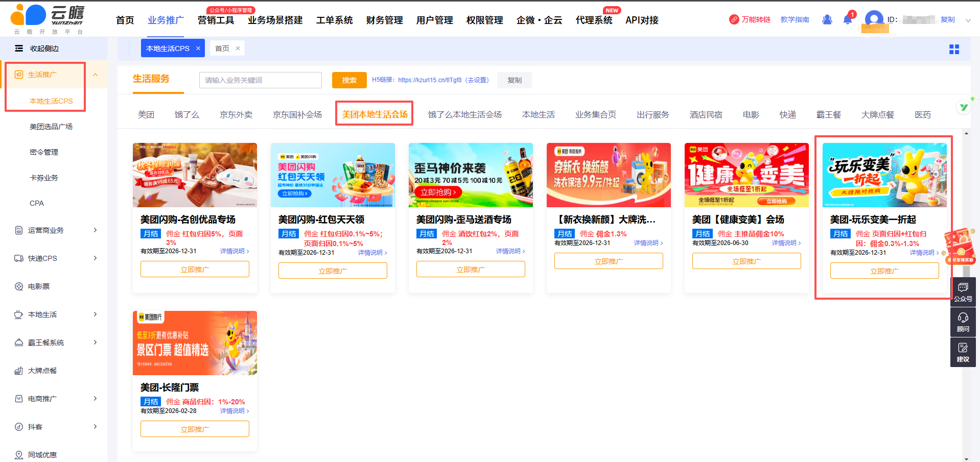Image resolution: width=980 pixels, height=462 pixels.
Task: Type in the business keyword search field
Action: 260,80
